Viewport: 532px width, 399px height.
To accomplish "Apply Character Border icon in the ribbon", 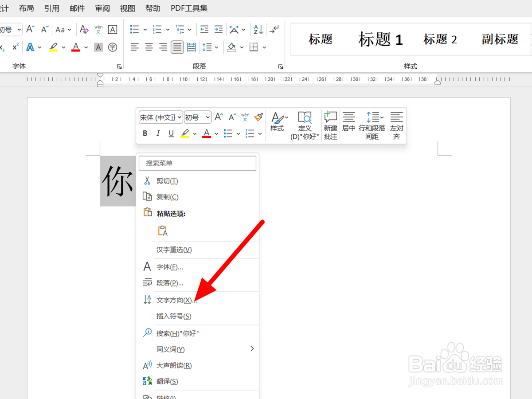I will pyautogui.click(x=113, y=29).
